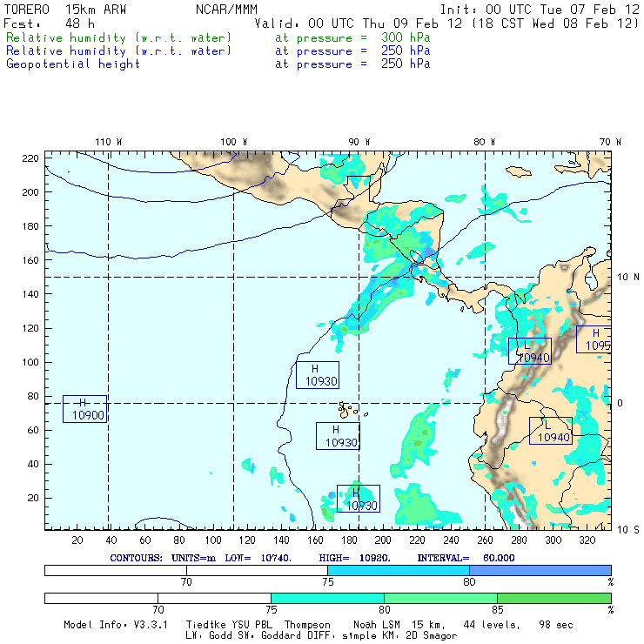This screenshot has height=644, width=644.
Task: Click the "110 W" longitude label
Action: (x=109, y=142)
